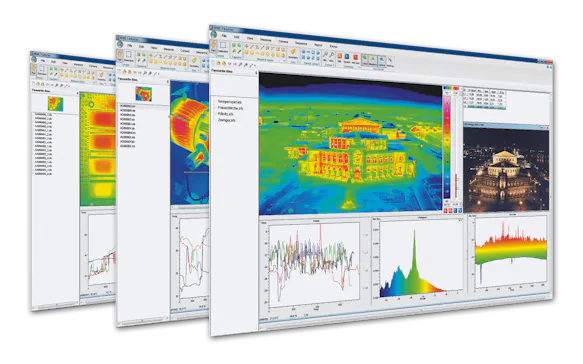
Task: Open the Edit menu in the front window
Action: (236, 37)
